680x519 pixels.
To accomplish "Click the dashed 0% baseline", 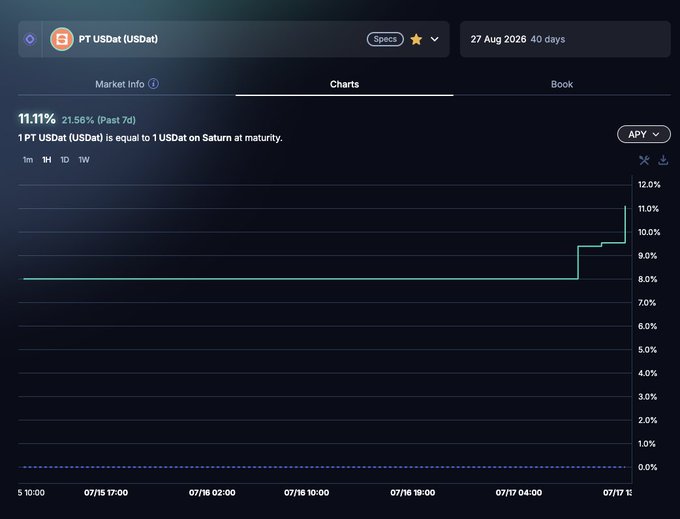I will tap(322, 467).
